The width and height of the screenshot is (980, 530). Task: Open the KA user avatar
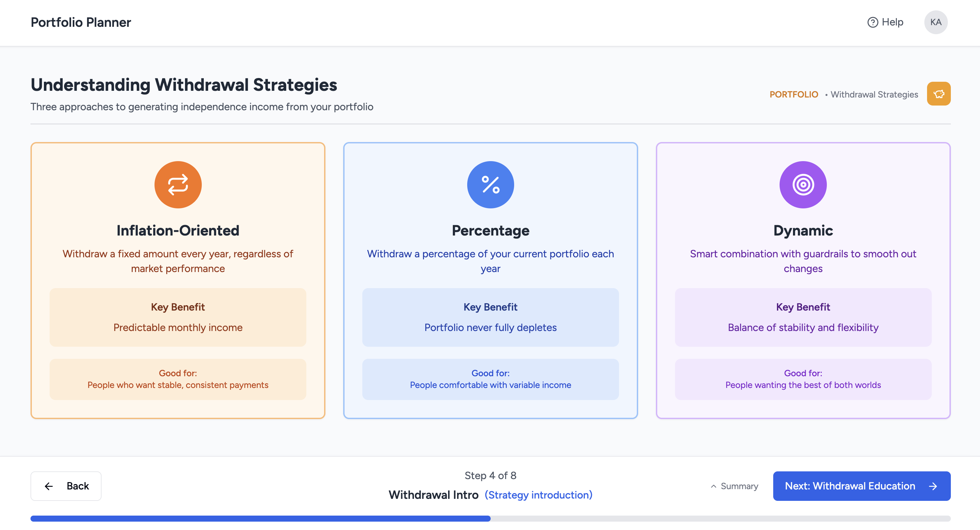click(x=935, y=22)
